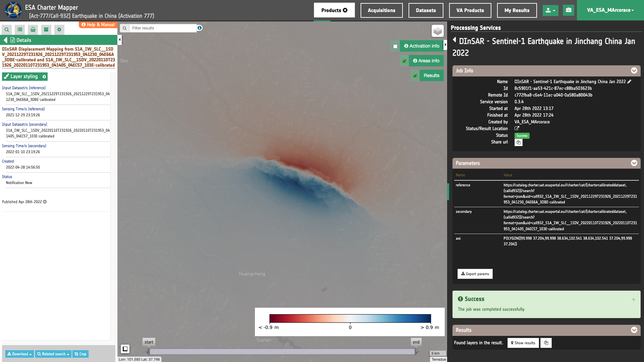Click the time slider range bar

[282, 352]
